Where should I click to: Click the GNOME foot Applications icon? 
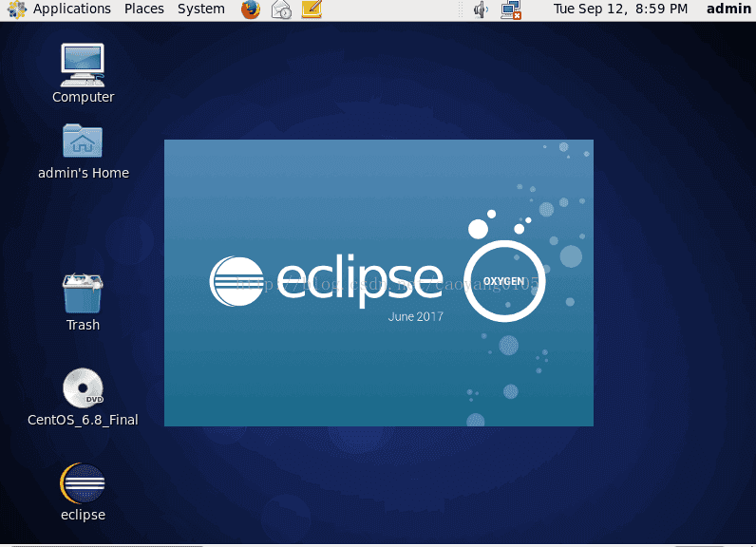pyautogui.click(x=16, y=9)
